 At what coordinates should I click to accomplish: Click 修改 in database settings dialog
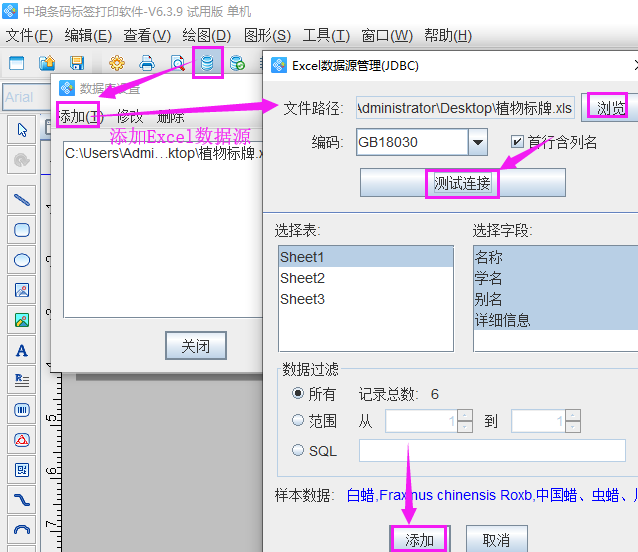coord(130,117)
